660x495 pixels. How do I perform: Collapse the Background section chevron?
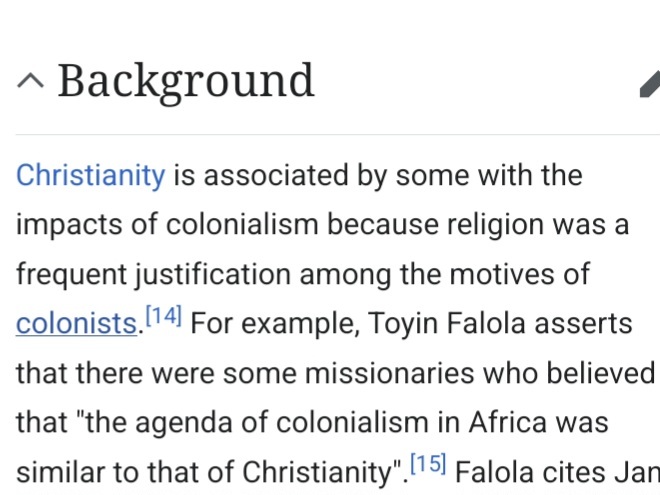30,82
